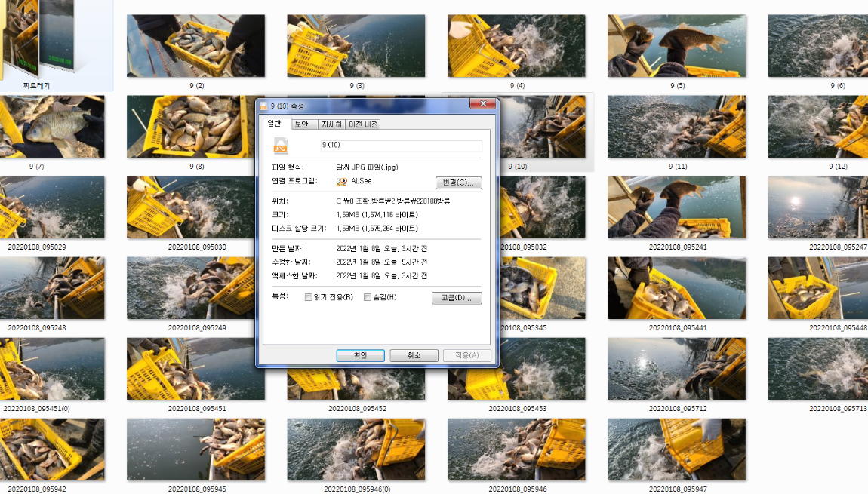The image size is (868, 494).
Task: Select image 20220108_095946(0)
Action: pyautogui.click(x=356, y=450)
